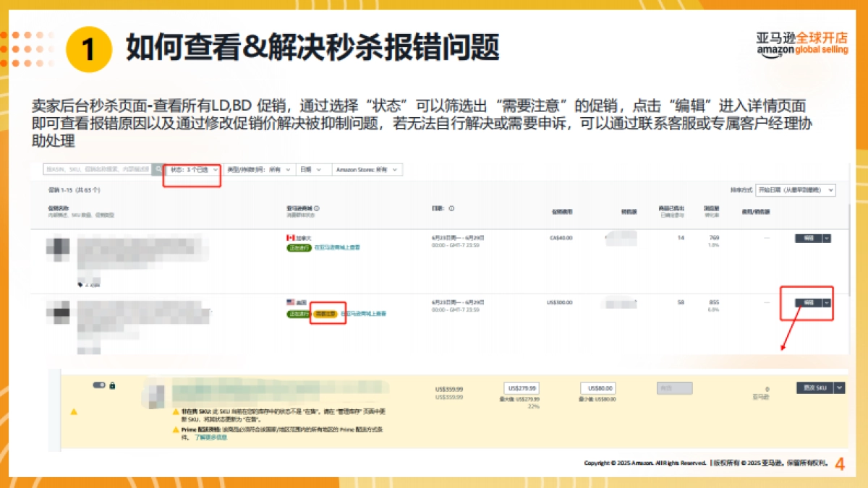Click the info icon beside the 日期 column header
Screen dimensions: 868x488
(452, 209)
